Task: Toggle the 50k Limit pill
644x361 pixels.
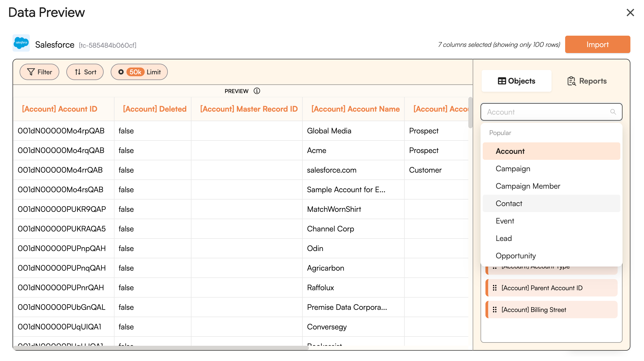Action: point(139,72)
